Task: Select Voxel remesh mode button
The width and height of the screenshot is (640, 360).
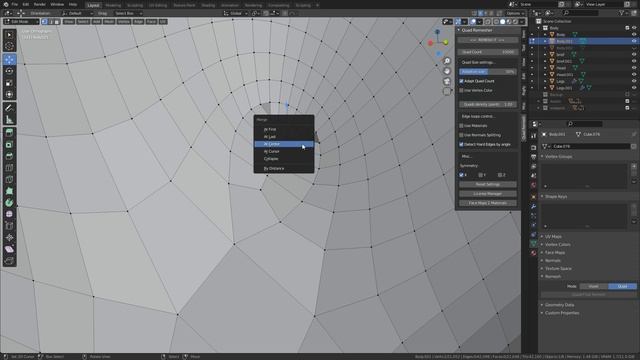Action: coord(594,287)
